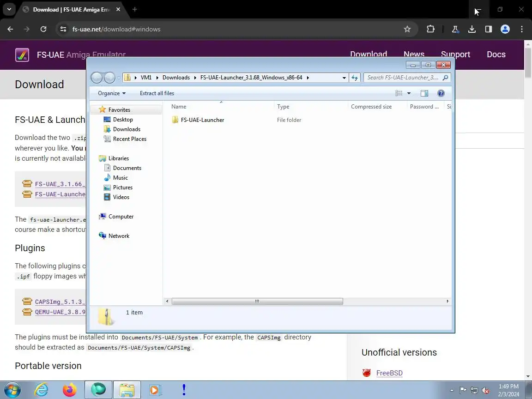Click the volume icon in system tray
This screenshot has width=532, height=399.
(485, 391)
